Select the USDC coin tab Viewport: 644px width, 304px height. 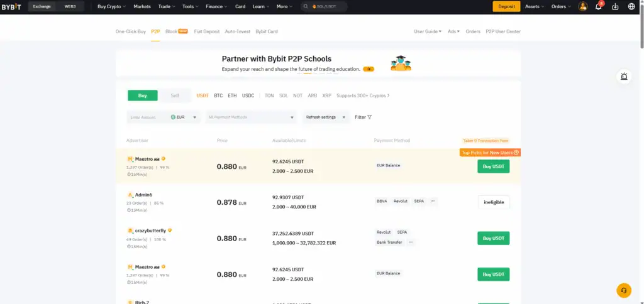click(248, 95)
